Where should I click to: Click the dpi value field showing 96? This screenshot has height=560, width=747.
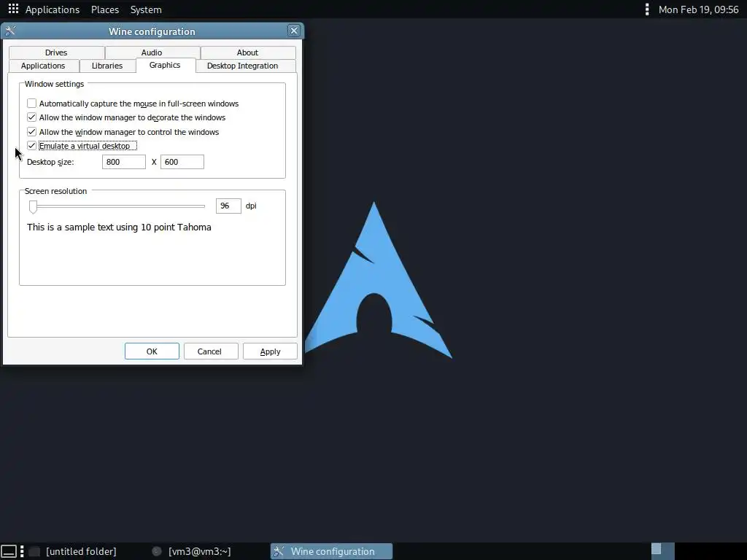pos(228,206)
